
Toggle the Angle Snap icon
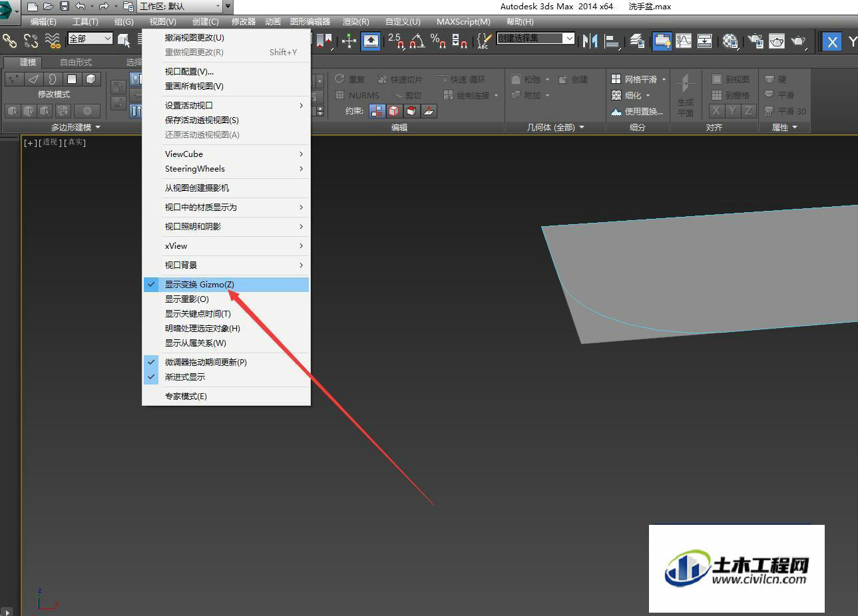(x=417, y=41)
